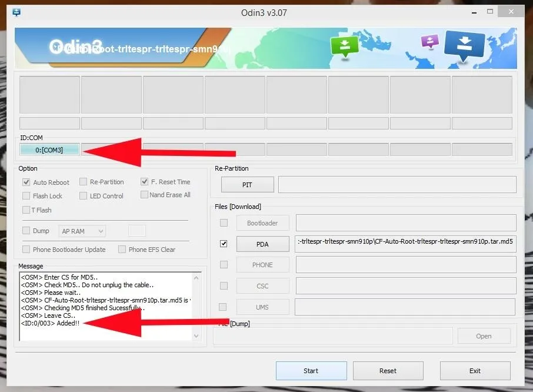
Task: Click the PIT button
Action: point(248,185)
